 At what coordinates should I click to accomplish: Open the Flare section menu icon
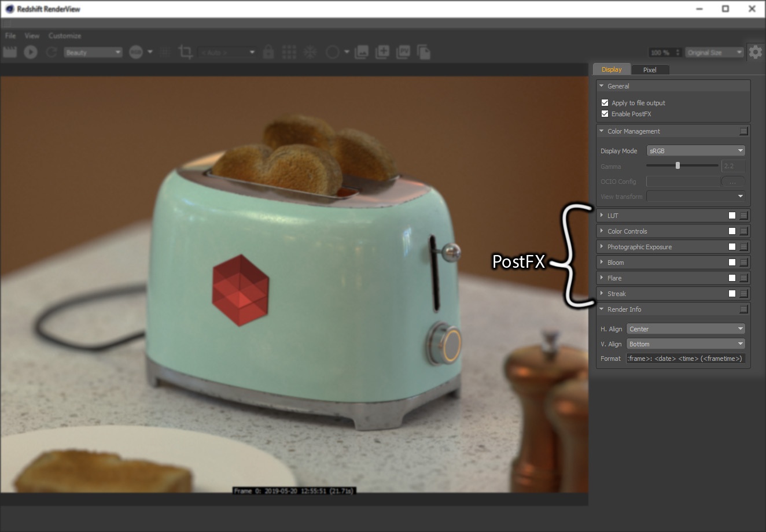tap(743, 278)
